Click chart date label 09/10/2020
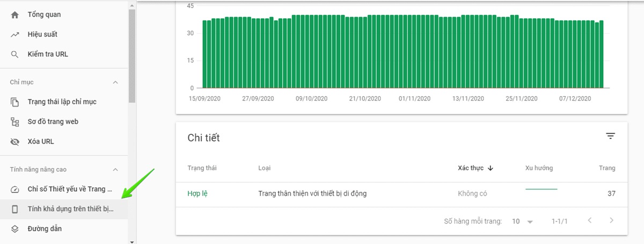 pyautogui.click(x=311, y=98)
